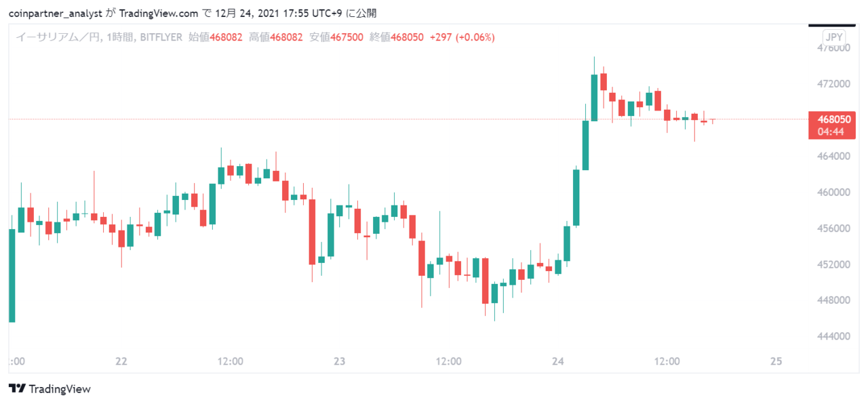This screenshot has height=404, width=868.
Task: Click the 24 date marker on time axis
Action: point(558,361)
